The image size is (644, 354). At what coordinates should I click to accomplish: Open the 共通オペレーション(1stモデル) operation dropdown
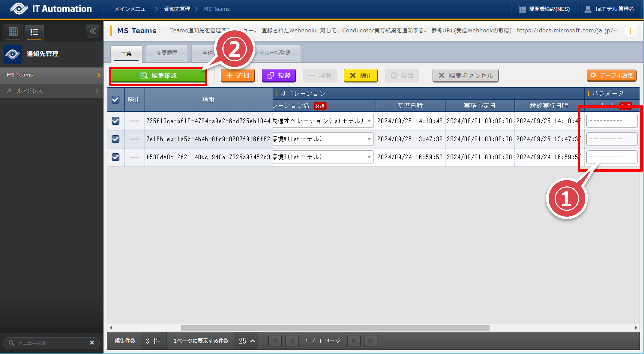[x=369, y=121]
